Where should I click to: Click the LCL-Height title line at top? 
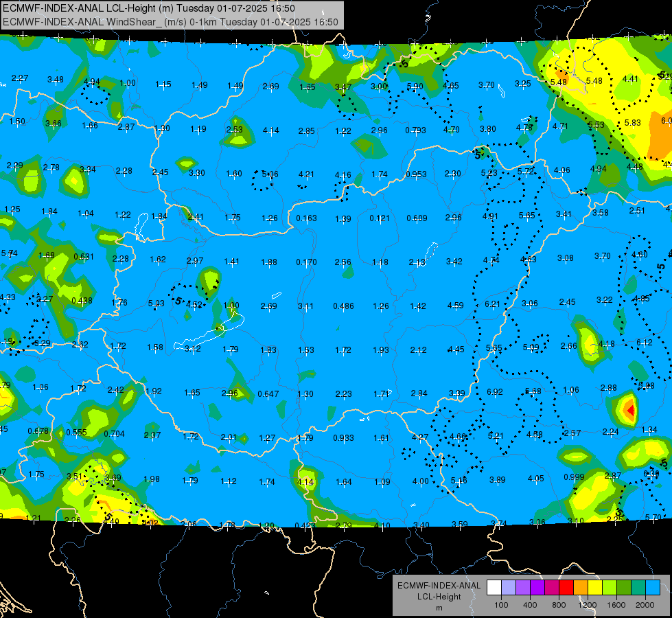(x=149, y=8)
